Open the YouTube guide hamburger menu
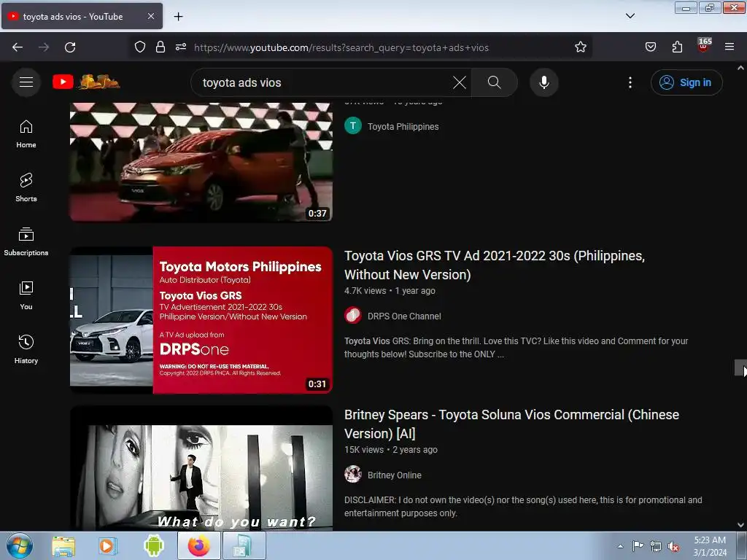This screenshot has width=747, height=560. (x=26, y=82)
